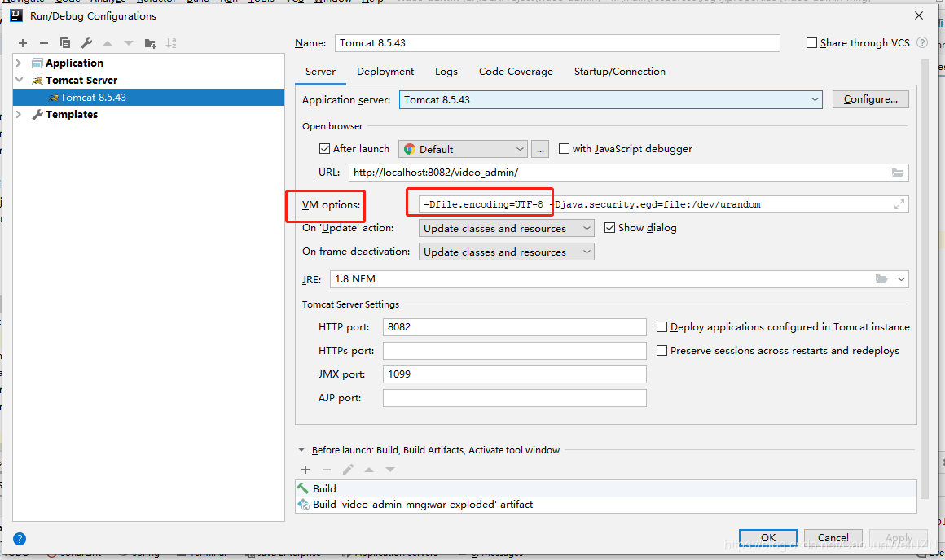Collapse Tomcat Server node

(x=19, y=80)
